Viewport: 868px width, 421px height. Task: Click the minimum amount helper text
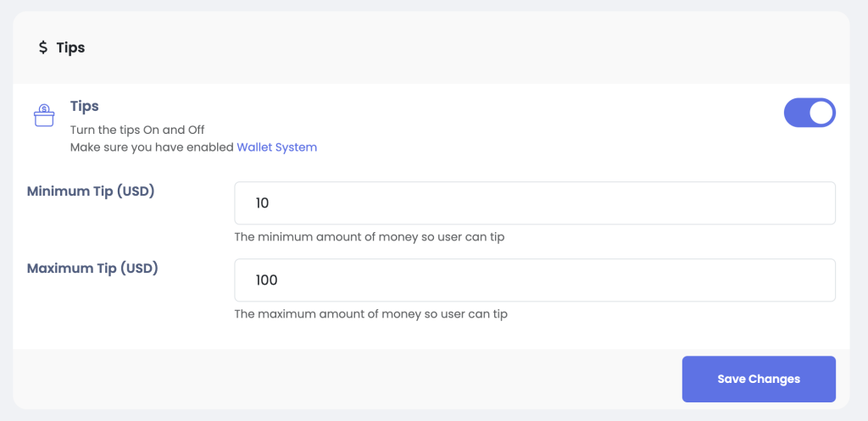point(370,237)
